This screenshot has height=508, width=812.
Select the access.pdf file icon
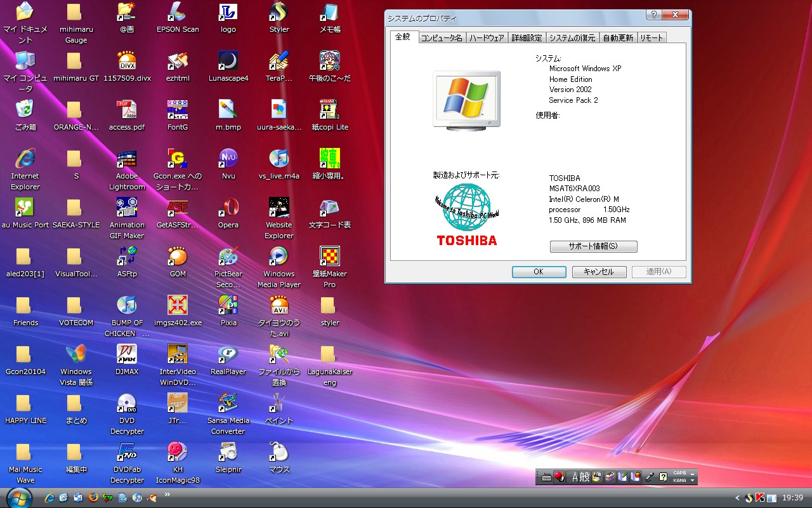[127, 116]
